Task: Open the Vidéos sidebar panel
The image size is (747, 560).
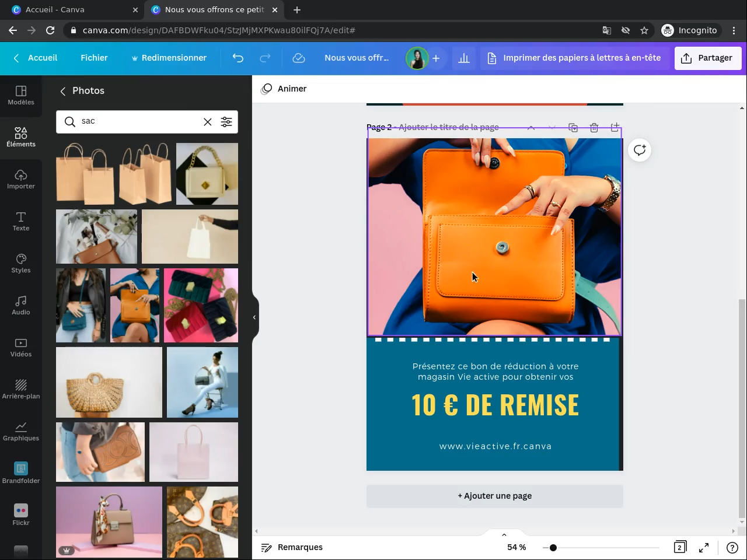Action: 21,348
